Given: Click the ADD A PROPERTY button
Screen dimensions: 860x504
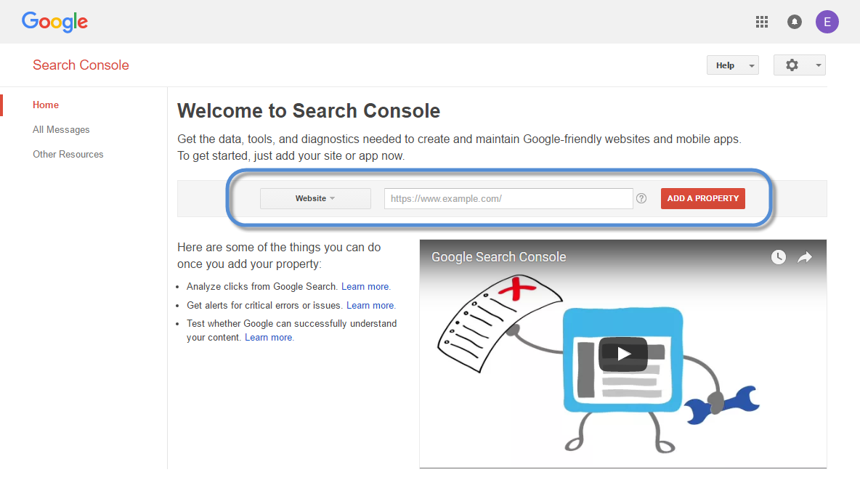Looking at the screenshot, I should click(702, 198).
